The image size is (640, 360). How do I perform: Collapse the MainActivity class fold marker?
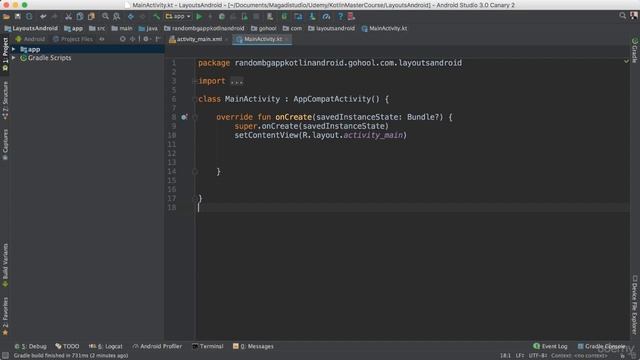(x=195, y=99)
